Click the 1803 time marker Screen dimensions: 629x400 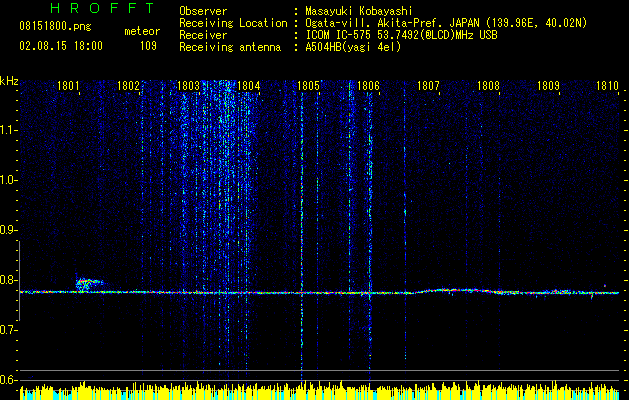(188, 86)
